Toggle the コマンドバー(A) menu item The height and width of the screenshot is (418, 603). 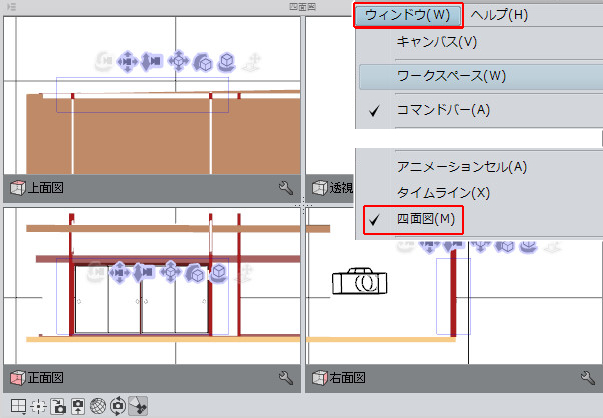[443, 110]
